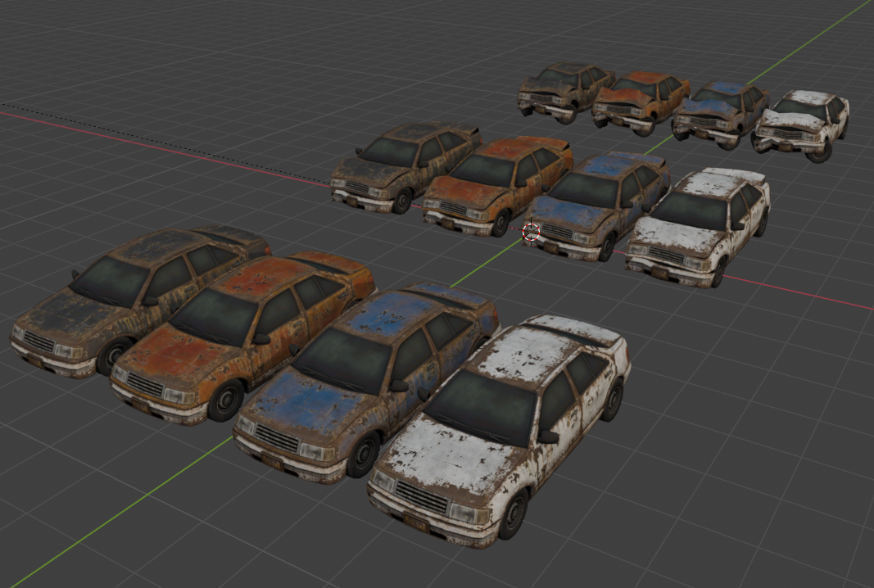Image resolution: width=874 pixels, height=588 pixels.
Task: Click the red-white 3D cursor
Action: (532, 232)
